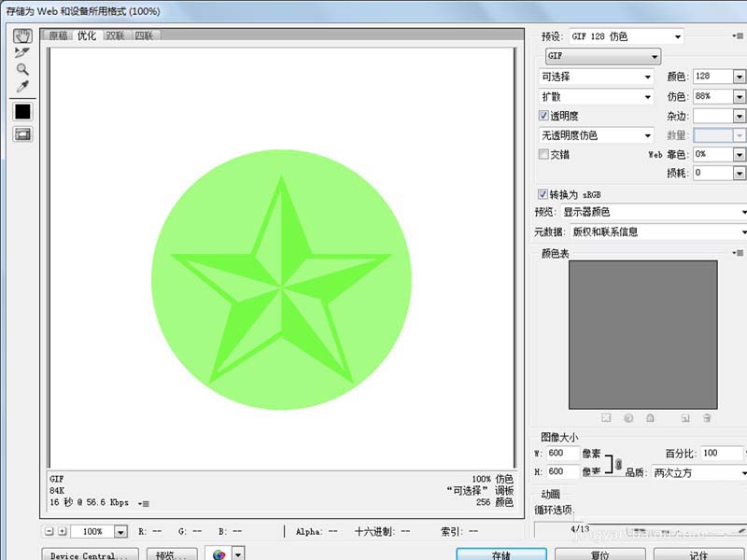Viewport: 747px width, 560px height.
Task: Switch to the 优化 tab
Action: pos(86,35)
